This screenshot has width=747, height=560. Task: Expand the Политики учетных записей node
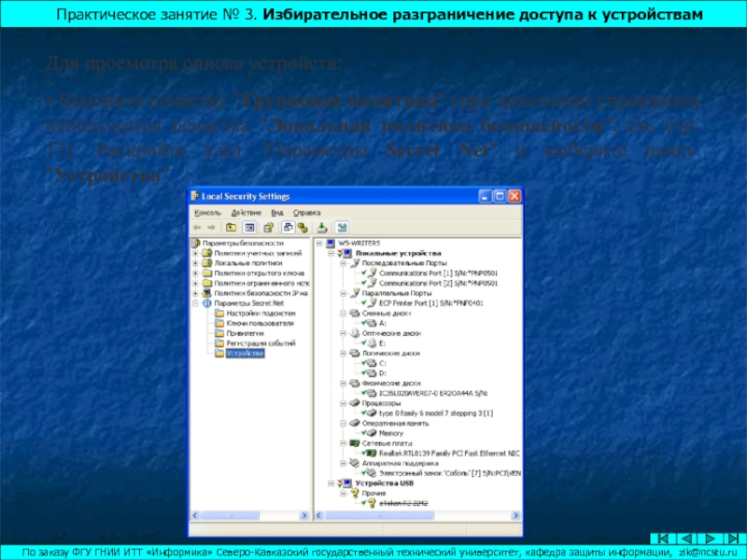tap(195, 253)
